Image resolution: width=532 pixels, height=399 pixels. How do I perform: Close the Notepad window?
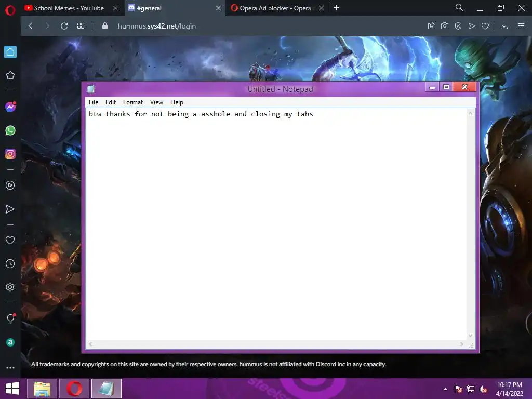[x=465, y=87]
